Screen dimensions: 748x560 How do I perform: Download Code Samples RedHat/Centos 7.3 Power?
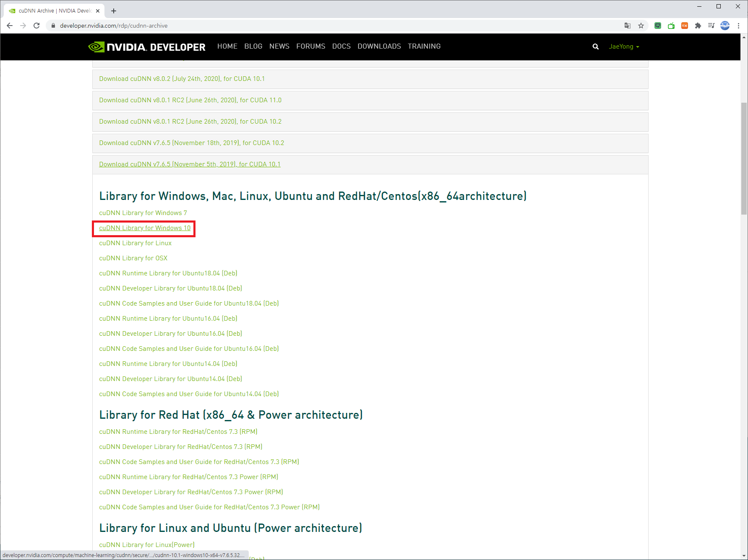[x=209, y=507]
